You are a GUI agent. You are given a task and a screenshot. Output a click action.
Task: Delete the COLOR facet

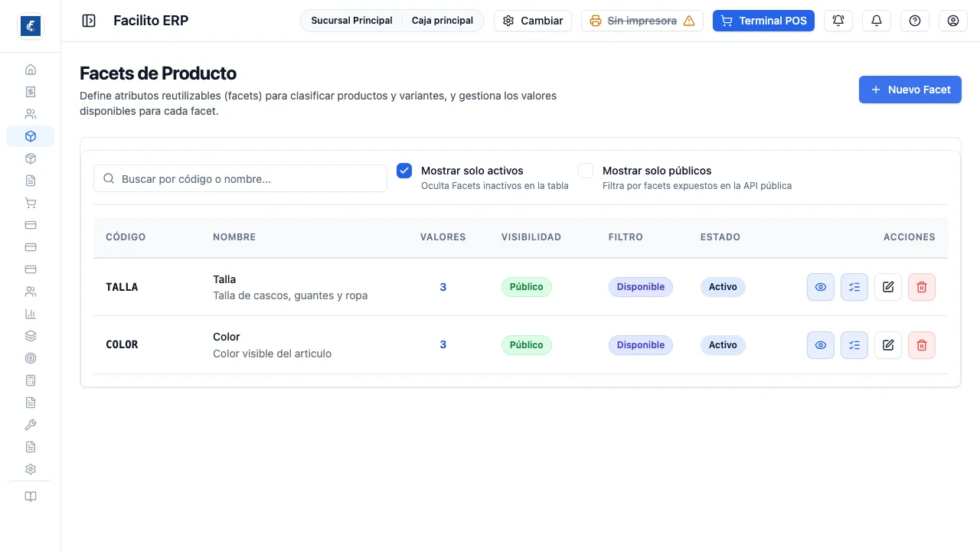point(922,345)
